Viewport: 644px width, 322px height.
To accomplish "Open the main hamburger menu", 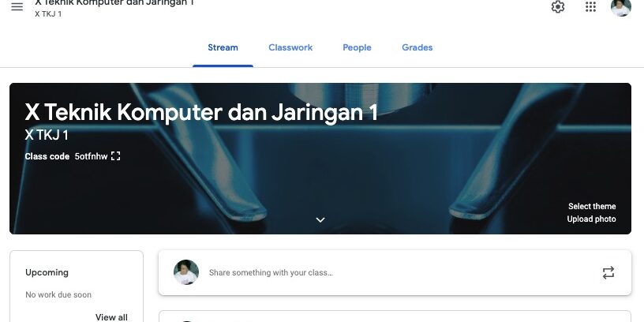I will 17,6.
